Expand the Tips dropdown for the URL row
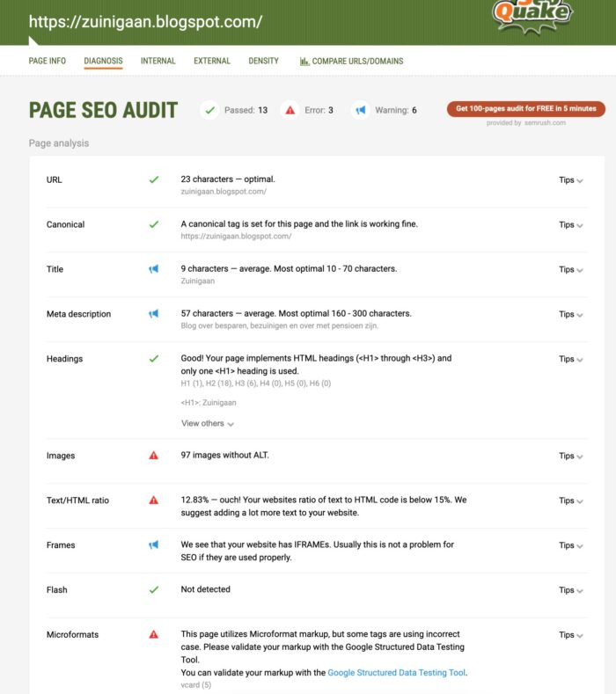Viewport: 616px width, 694px height. pos(570,180)
